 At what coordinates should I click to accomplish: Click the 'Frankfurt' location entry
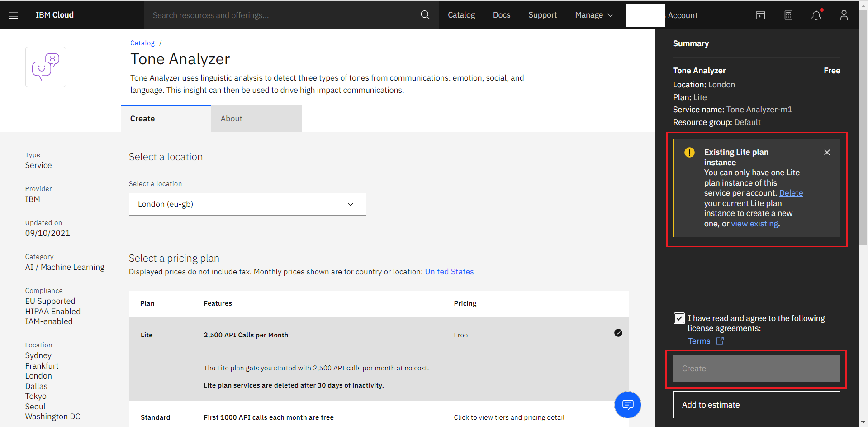point(42,366)
